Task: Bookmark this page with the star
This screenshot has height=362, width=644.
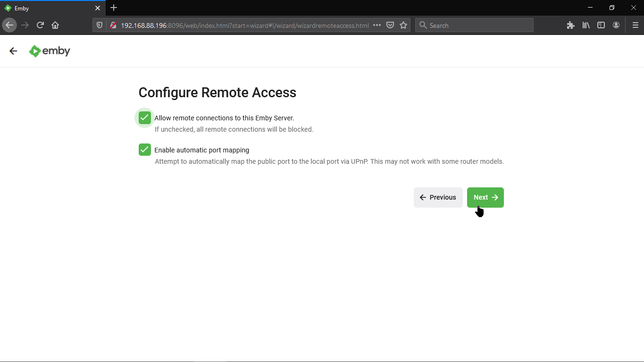Action: click(x=403, y=25)
